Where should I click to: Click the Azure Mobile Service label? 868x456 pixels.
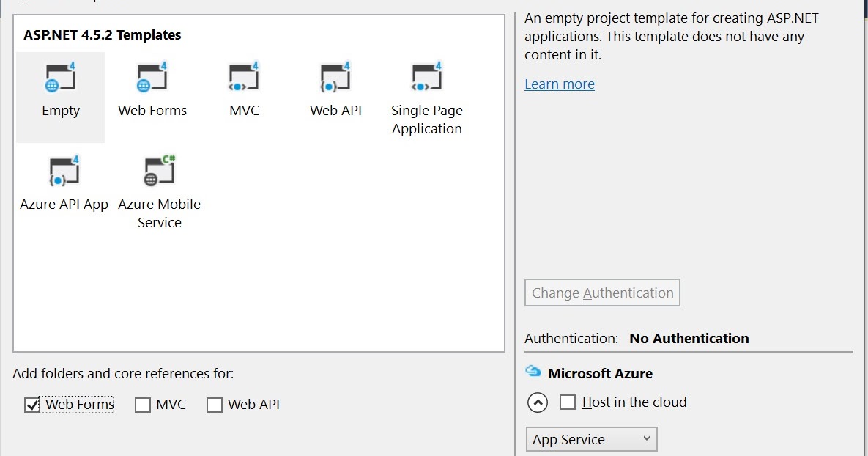tap(160, 213)
